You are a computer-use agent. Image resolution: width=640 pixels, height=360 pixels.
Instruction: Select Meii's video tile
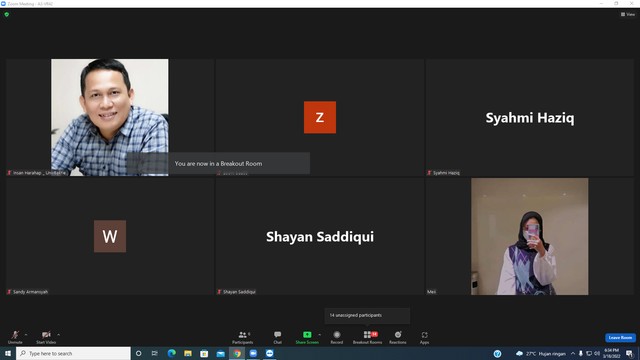[x=530, y=236]
